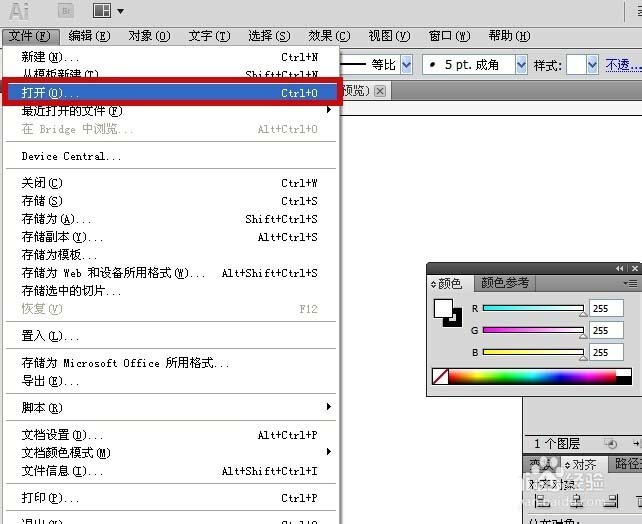Image resolution: width=642 pixels, height=524 pixels.
Task: Choose 存储为(A)... menu entry
Action: (x=171, y=219)
